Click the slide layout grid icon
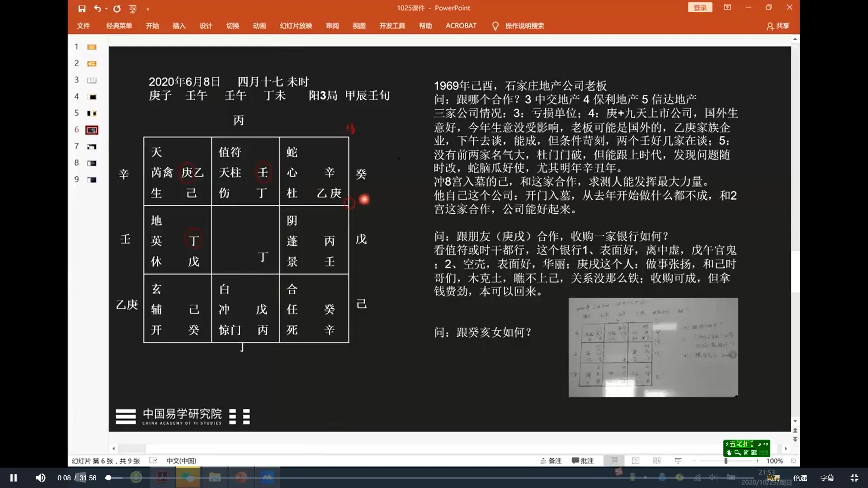 click(x=635, y=460)
